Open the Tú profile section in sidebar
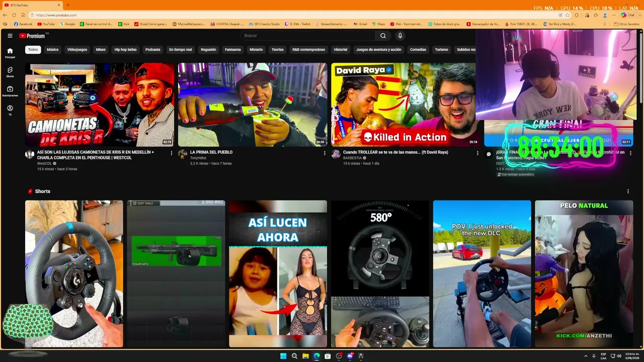This screenshot has height=362, width=644. click(10, 110)
